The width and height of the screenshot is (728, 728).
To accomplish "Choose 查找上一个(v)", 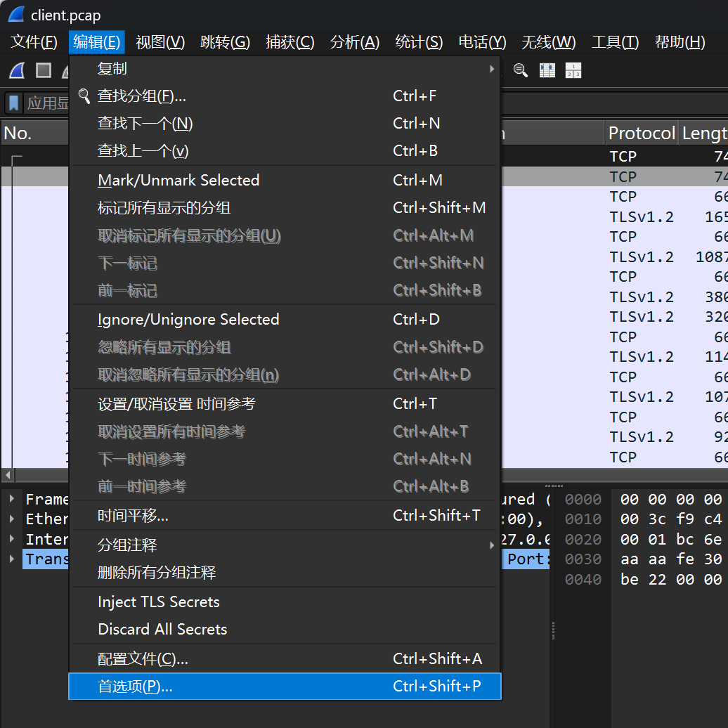I will pos(285,151).
